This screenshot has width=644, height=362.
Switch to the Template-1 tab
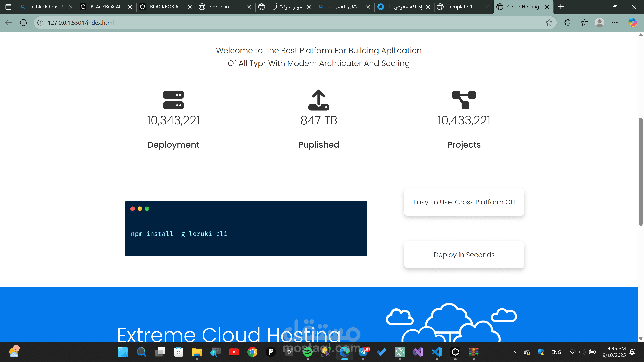460,7
